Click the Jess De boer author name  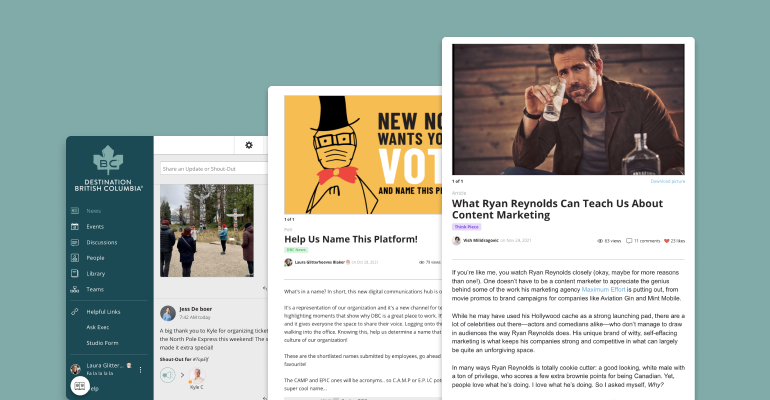click(x=195, y=309)
